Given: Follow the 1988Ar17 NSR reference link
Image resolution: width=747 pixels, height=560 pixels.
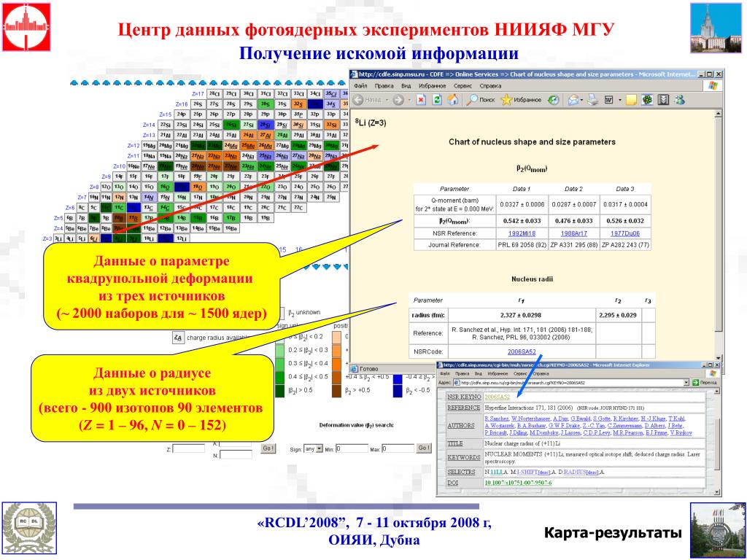Looking at the screenshot, I should click(573, 233).
